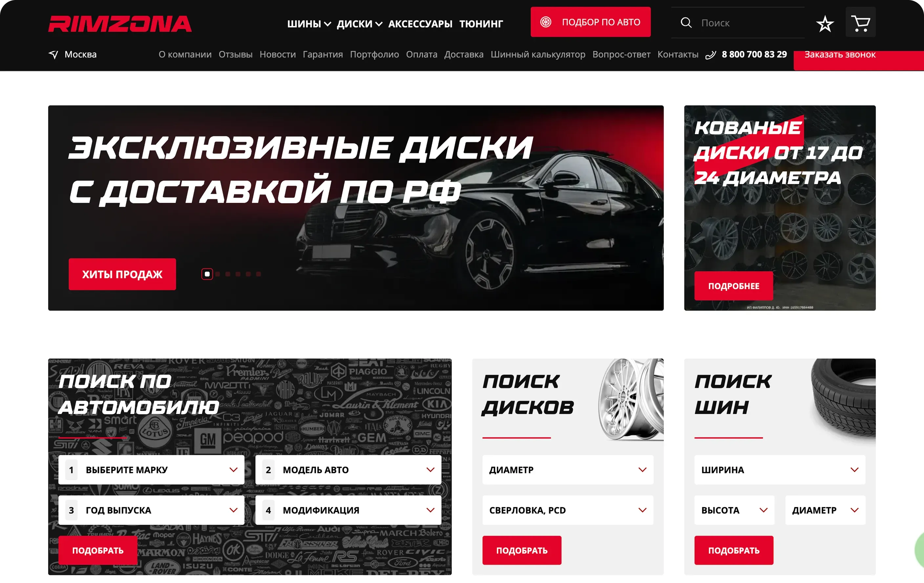Open the Выберите марку dropdown
Viewport: 924px width, 583px height.
[x=151, y=470]
